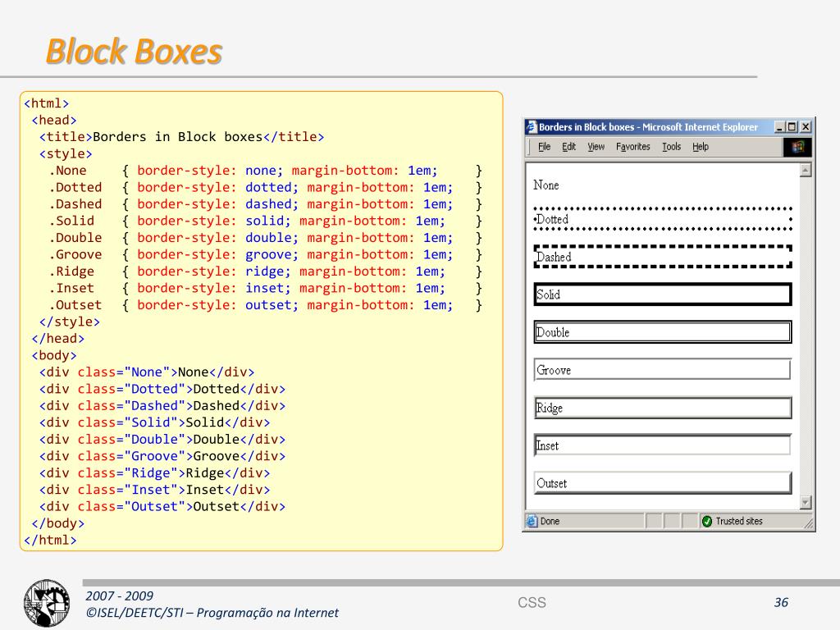840x630 pixels.
Task: Click the closing </html> tag
Action: point(50,541)
